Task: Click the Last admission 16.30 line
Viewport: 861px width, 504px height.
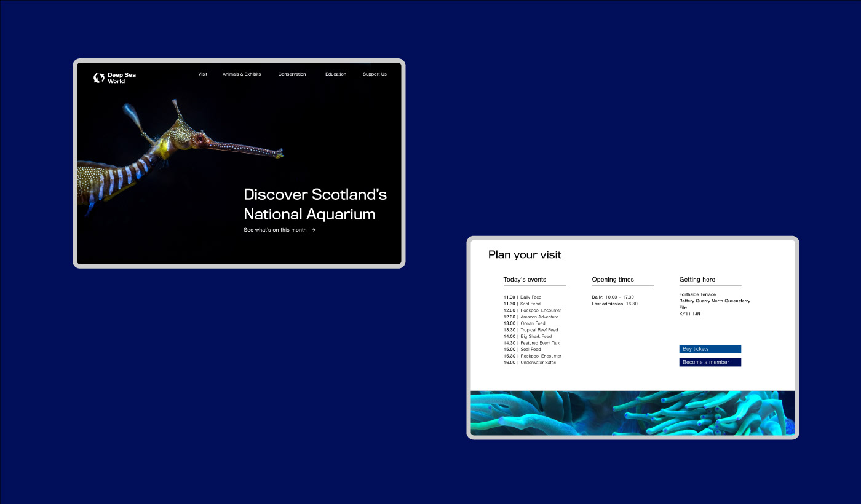Action: coord(614,304)
